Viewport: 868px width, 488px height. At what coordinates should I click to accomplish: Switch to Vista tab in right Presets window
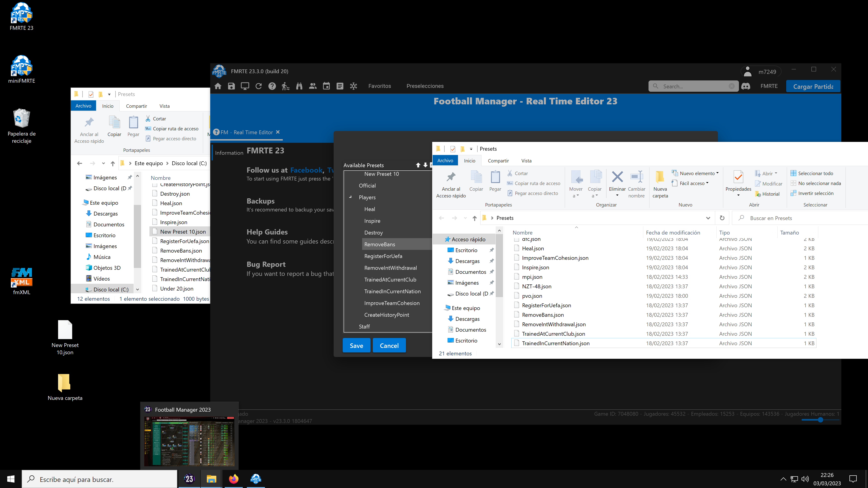pyautogui.click(x=526, y=161)
